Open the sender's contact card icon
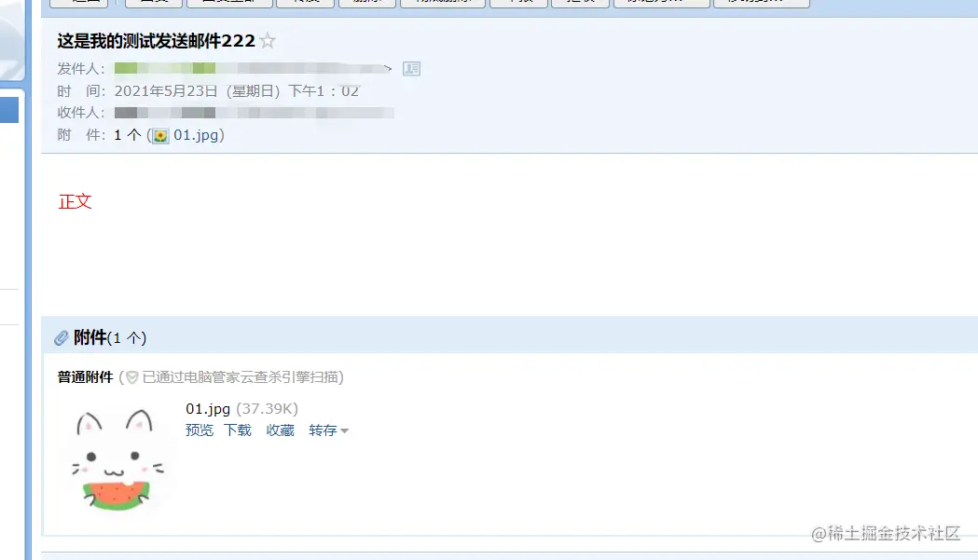This screenshot has width=978, height=560. point(412,69)
